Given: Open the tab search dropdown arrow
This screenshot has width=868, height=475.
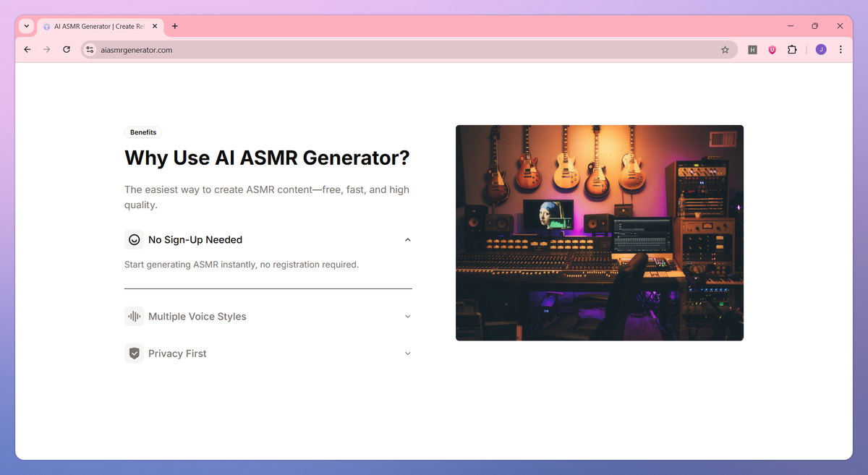Looking at the screenshot, I should pos(27,26).
